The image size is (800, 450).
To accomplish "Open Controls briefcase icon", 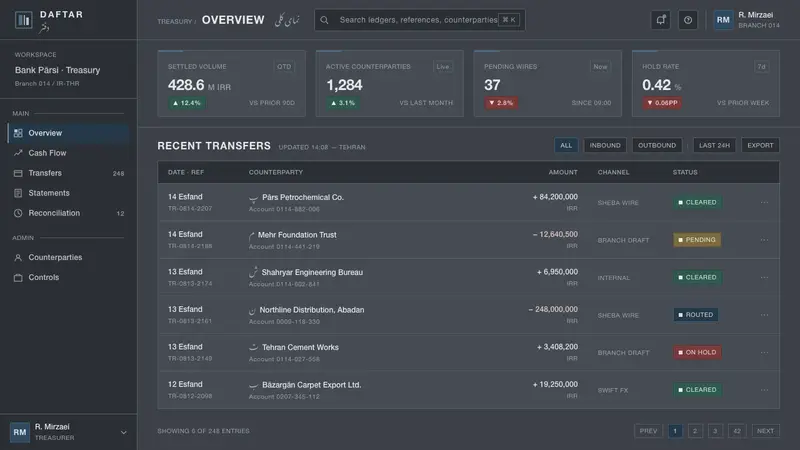I will click(18, 278).
